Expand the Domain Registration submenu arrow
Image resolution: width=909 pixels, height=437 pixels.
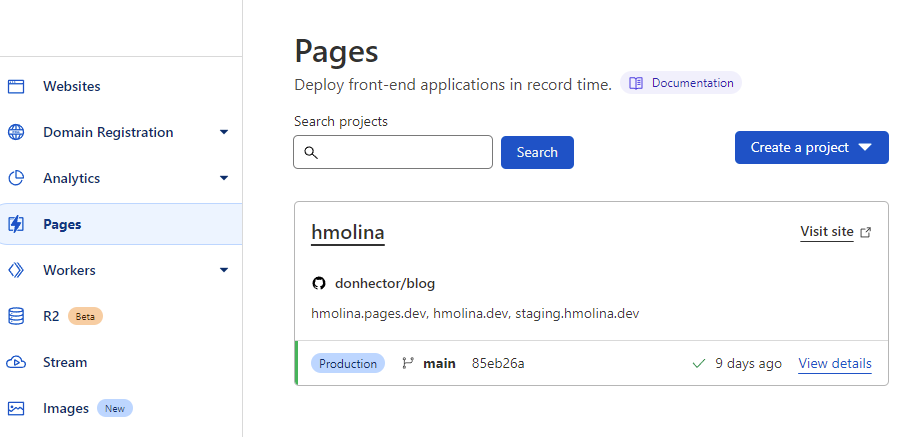(x=224, y=132)
